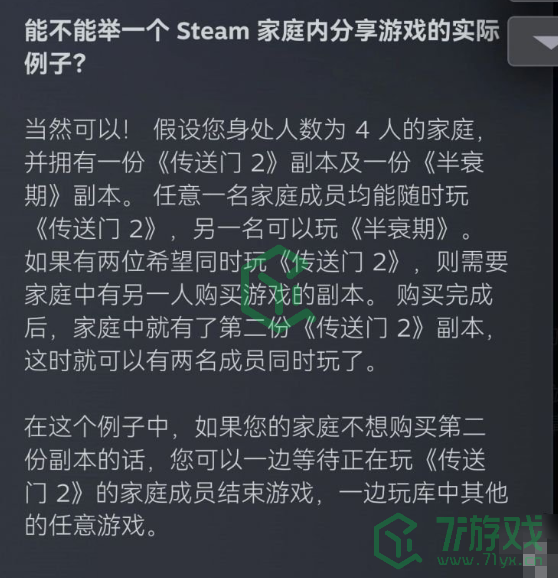Click the pixelated gray block in bottom-right corner
Image resolution: width=558 pixels, height=578 pixels.
click(540, 559)
